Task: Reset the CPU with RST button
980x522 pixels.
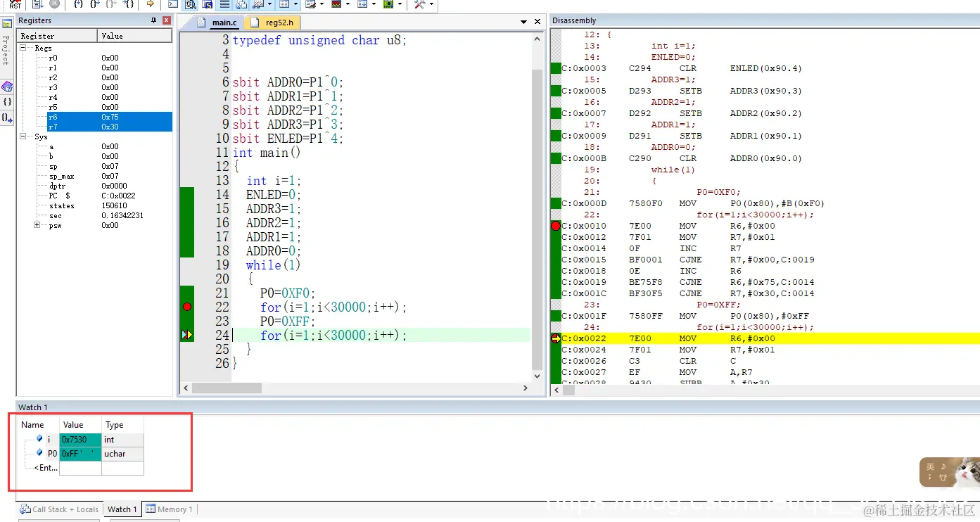Action: 15,4
